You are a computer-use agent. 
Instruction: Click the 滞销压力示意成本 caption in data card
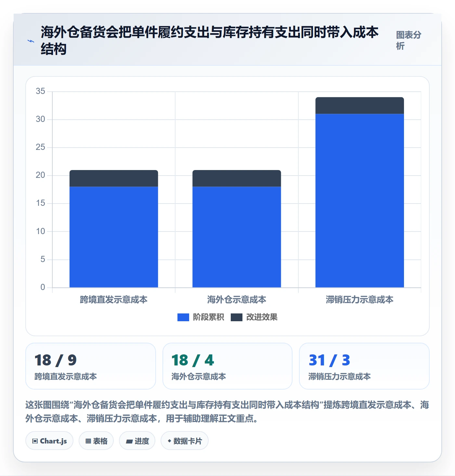[x=340, y=377]
